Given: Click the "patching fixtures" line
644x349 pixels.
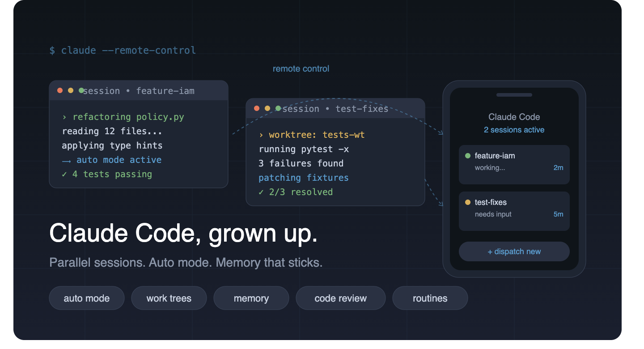Looking at the screenshot, I should [304, 178].
